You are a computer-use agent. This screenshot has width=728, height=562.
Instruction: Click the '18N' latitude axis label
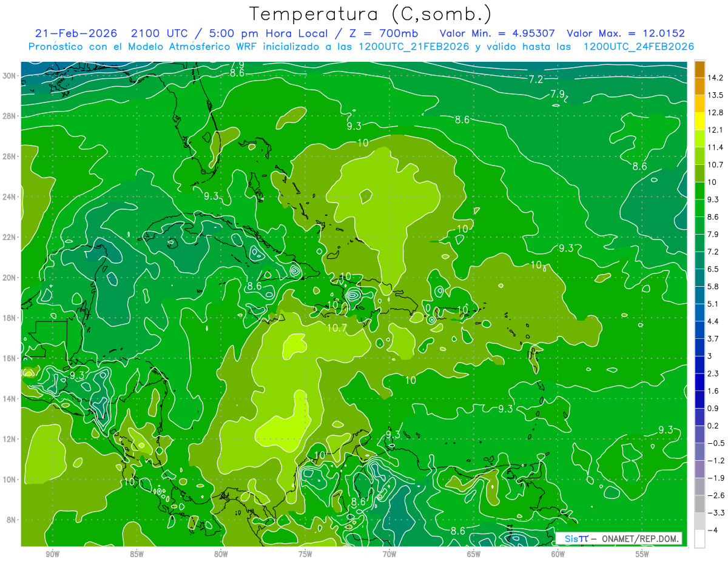click(10, 318)
